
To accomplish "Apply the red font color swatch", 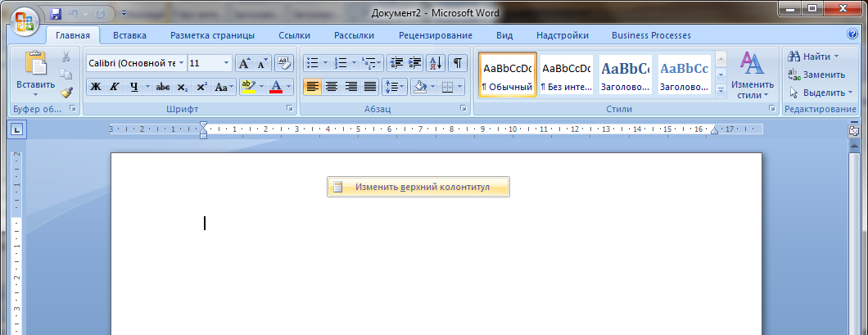I will [276, 86].
